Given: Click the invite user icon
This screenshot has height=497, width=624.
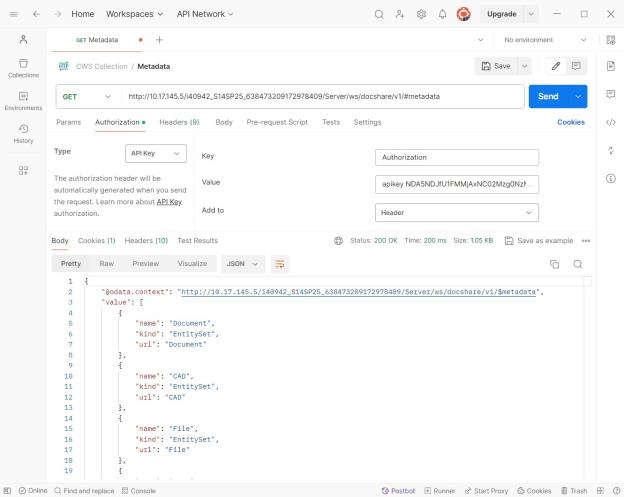Looking at the screenshot, I should [x=400, y=14].
